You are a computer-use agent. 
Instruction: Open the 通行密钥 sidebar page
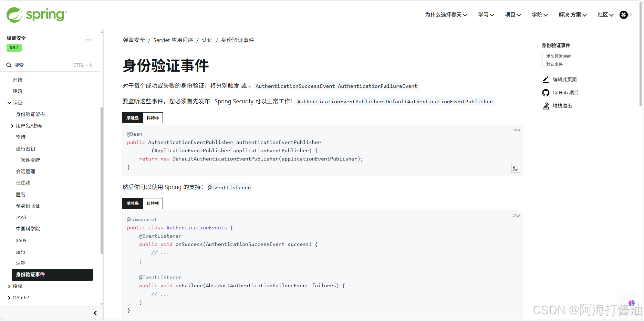[x=25, y=149]
